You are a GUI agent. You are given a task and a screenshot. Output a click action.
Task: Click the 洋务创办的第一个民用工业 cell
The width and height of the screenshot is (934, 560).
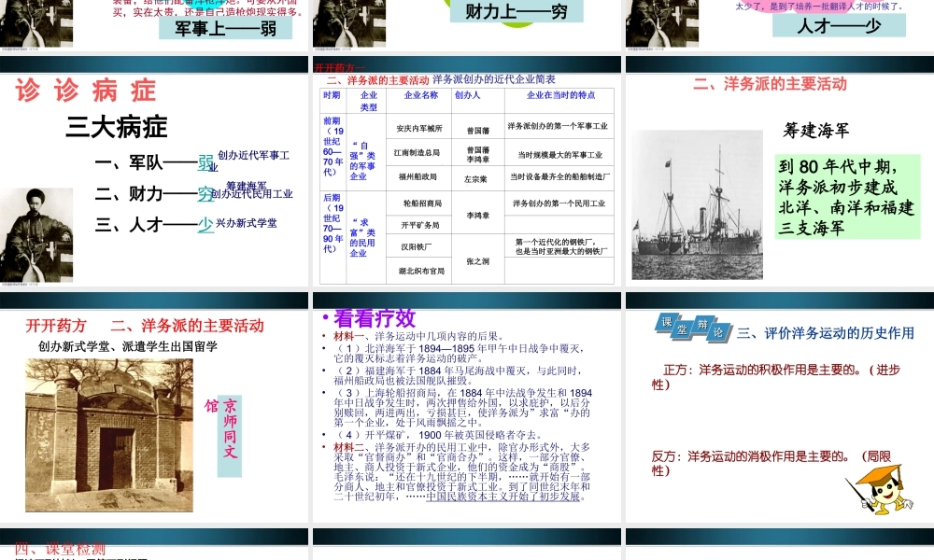[559, 203]
